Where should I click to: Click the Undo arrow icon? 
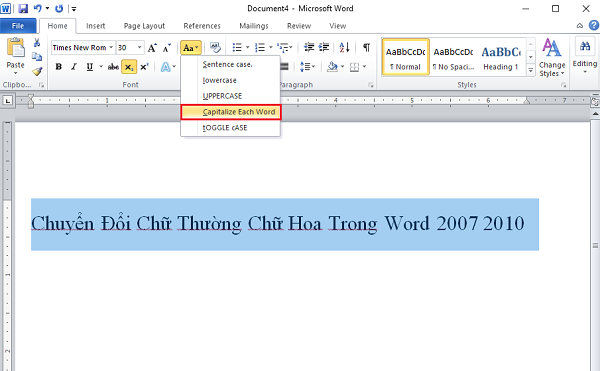click(x=37, y=8)
